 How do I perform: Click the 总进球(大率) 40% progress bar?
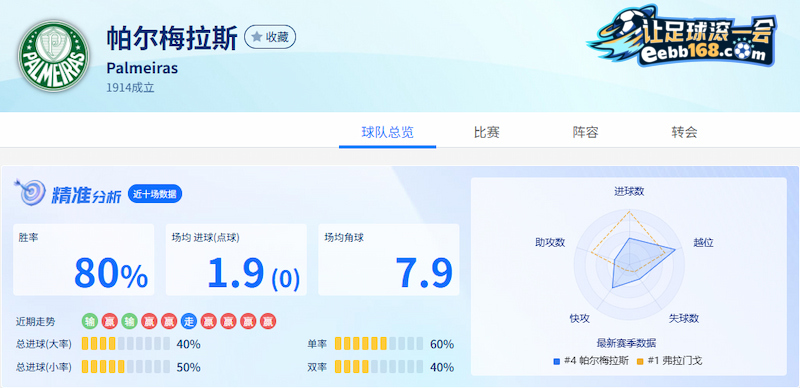[126, 344]
